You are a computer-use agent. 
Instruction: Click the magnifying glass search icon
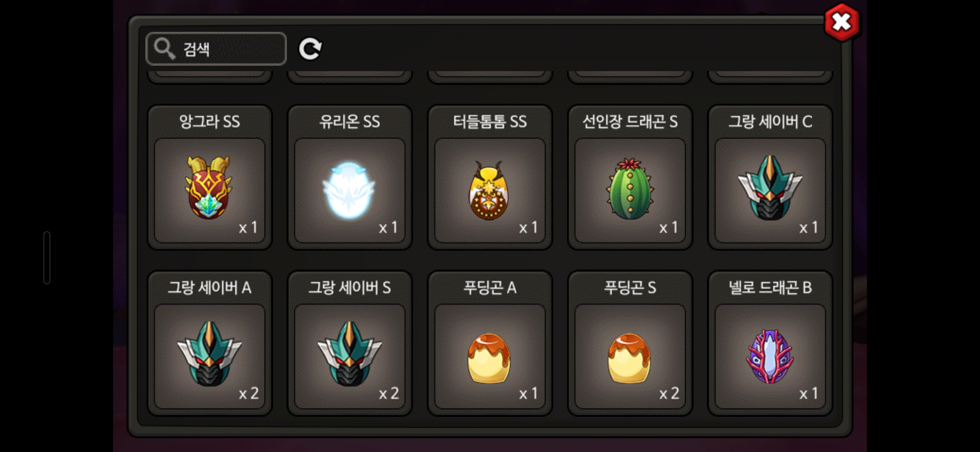point(164,49)
